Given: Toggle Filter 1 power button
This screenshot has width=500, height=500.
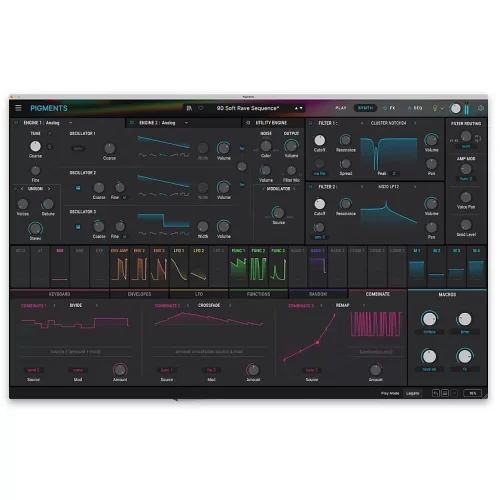Looking at the screenshot, I should (310, 123).
